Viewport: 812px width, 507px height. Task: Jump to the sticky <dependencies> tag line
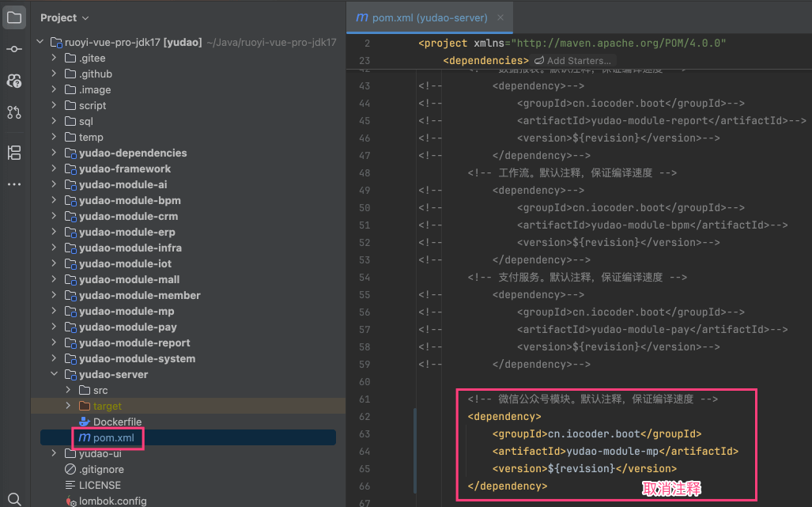click(x=485, y=60)
